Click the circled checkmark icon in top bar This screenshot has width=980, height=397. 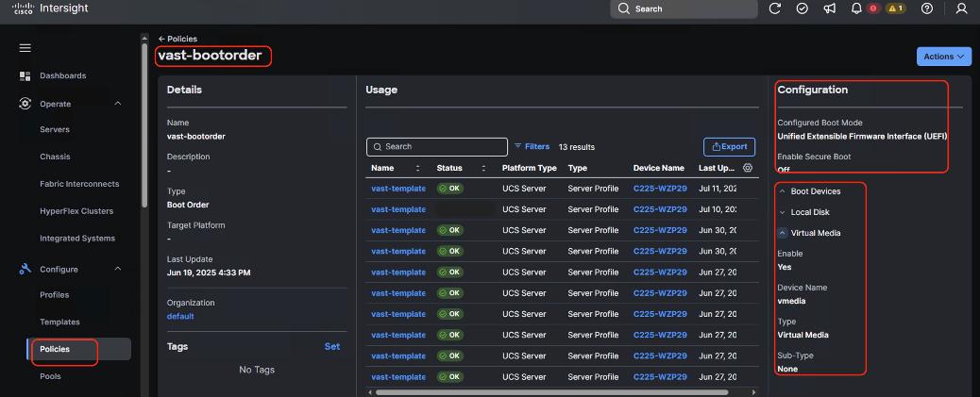pos(803,8)
